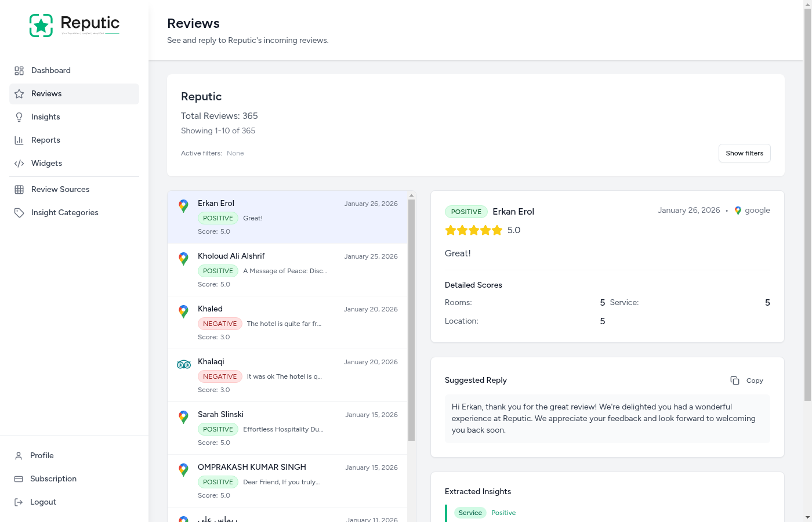Image resolution: width=812 pixels, height=522 pixels.
Task: Click the Logout arrow icon
Action: (x=19, y=502)
